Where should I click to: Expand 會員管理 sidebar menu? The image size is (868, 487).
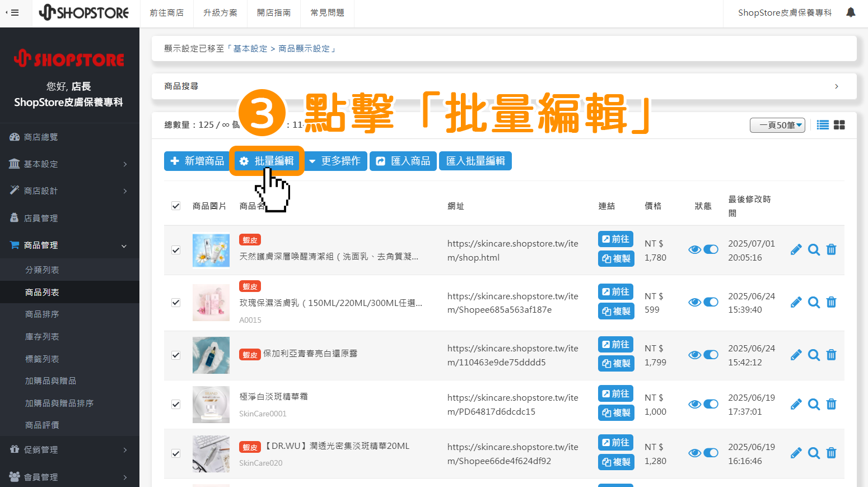click(x=69, y=477)
